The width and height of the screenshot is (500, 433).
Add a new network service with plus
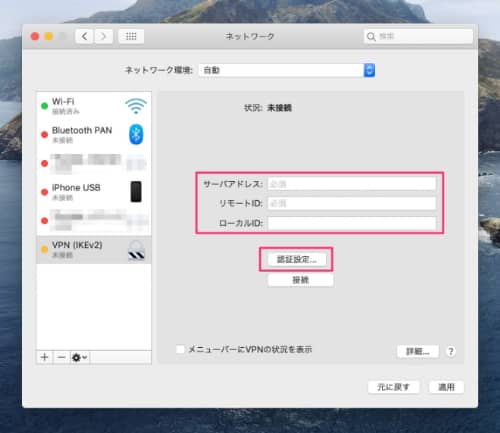(45, 357)
